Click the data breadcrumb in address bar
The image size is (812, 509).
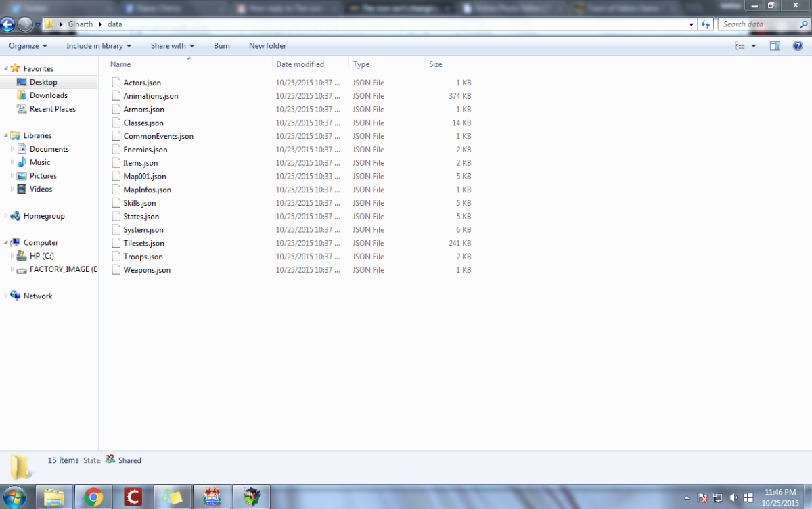(x=115, y=24)
